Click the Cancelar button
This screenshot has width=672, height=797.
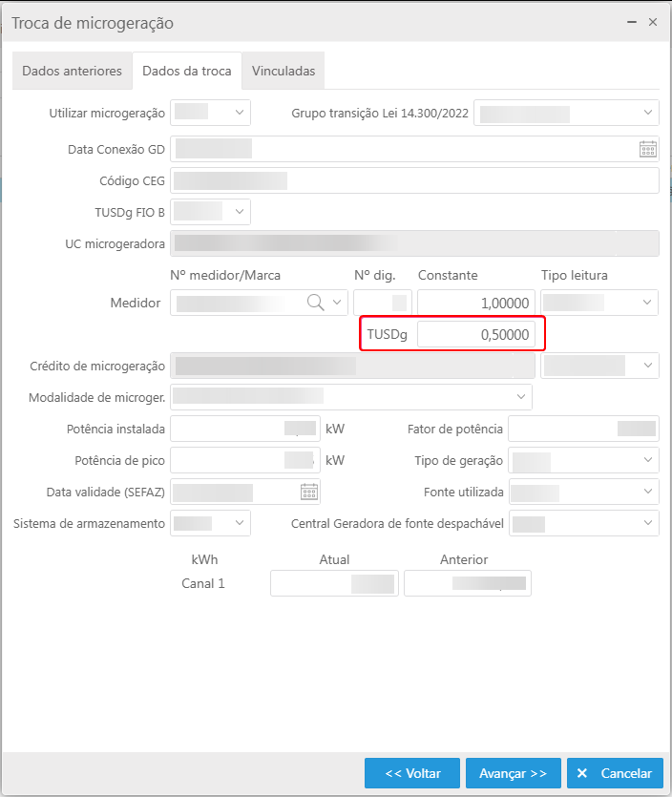[x=615, y=773]
